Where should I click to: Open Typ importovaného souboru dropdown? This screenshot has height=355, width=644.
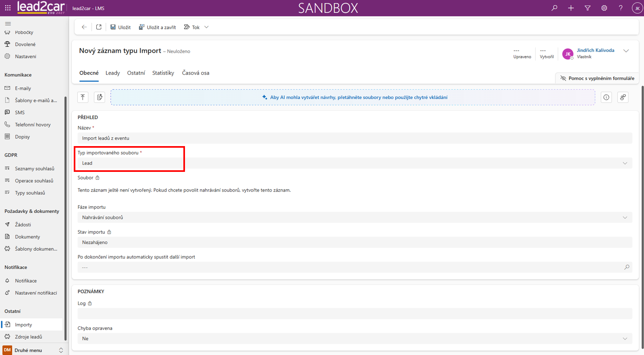[355, 163]
